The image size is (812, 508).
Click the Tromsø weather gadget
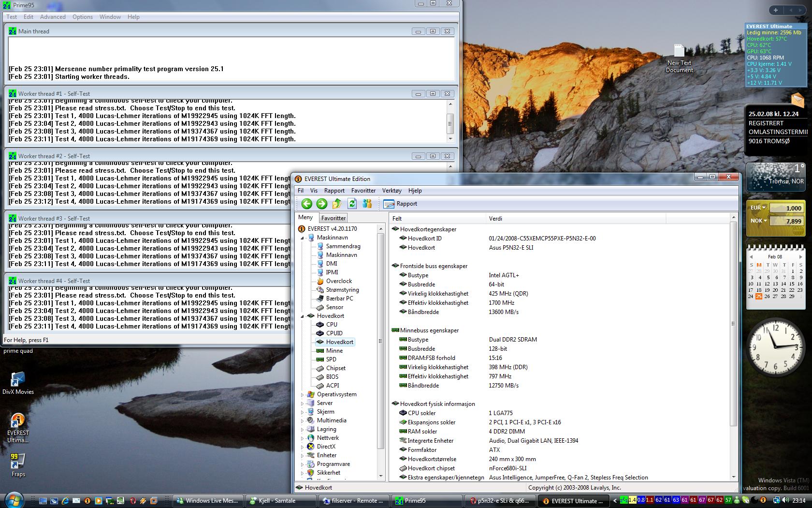click(x=776, y=177)
